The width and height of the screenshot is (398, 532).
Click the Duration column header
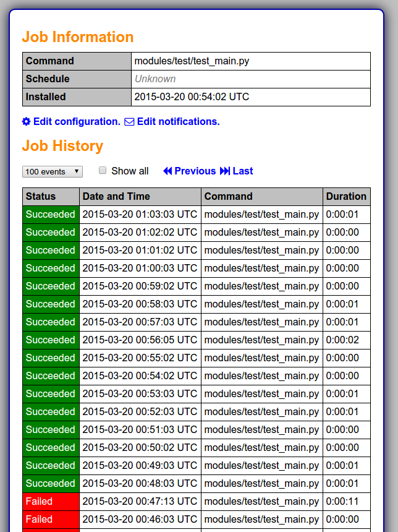pyautogui.click(x=347, y=197)
